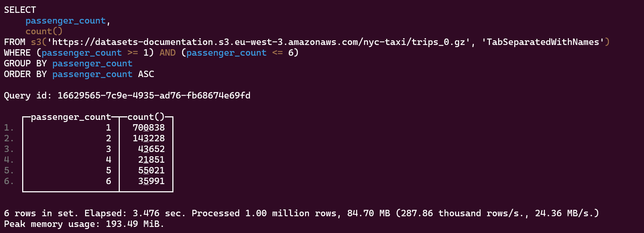Click the value 55021 in the results
Image resolution: width=644 pixels, height=233 pixels.
pyautogui.click(x=151, y=171)
